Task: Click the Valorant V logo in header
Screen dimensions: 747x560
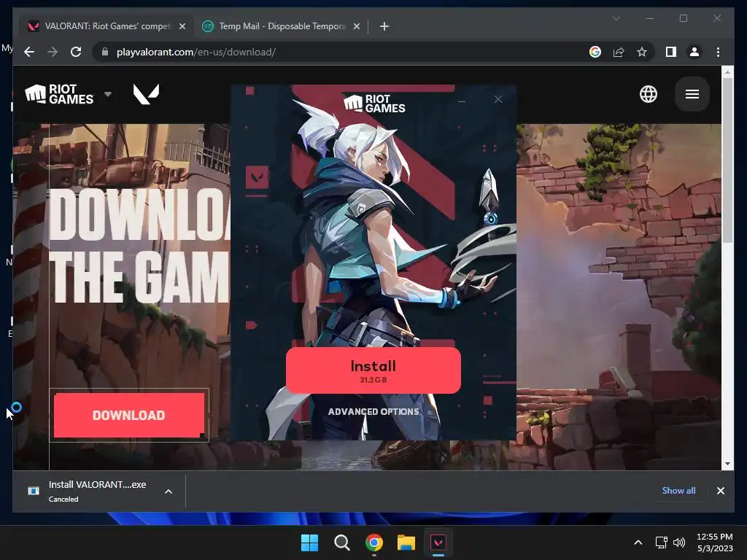Action: (146, 94)
